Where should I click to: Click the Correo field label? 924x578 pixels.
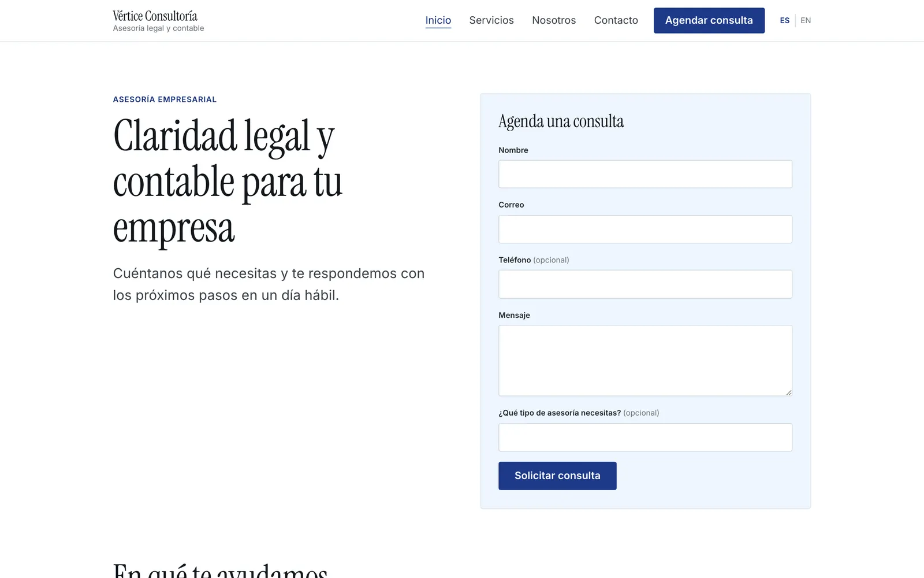(x=511, y=205)
